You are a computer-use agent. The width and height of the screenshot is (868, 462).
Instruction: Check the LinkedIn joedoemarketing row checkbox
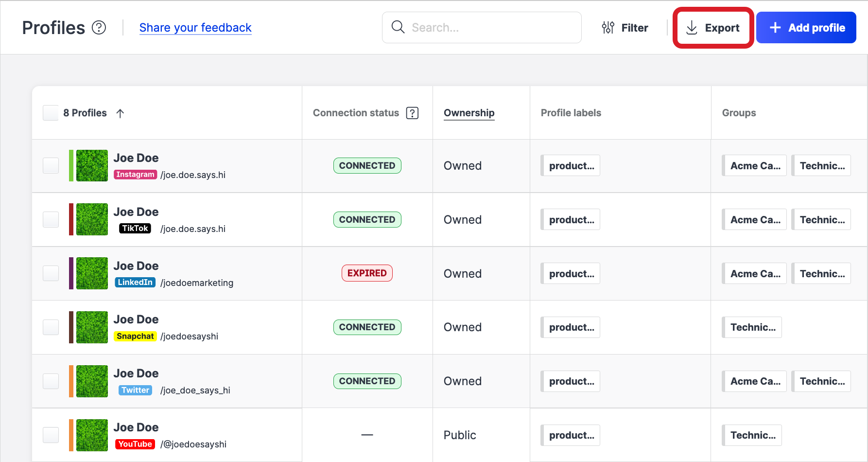pyautogui.click(x=51, y=273)
